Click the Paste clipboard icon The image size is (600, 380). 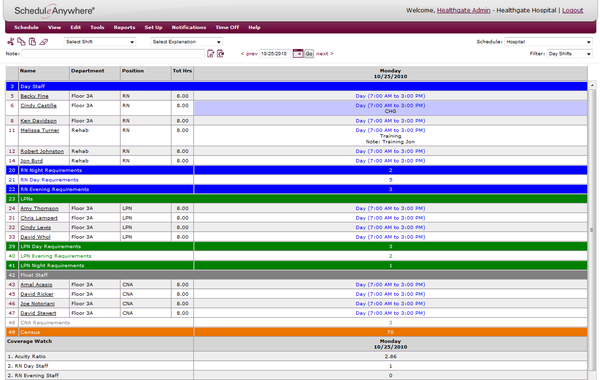pyautogui.click(x=33, y=42)
